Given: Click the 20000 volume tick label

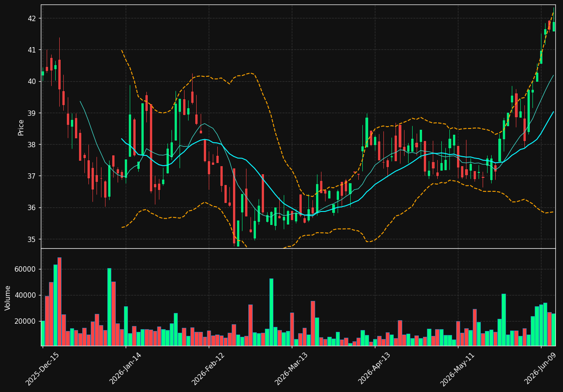Looking at the screenshot, I should coord(26,322).
